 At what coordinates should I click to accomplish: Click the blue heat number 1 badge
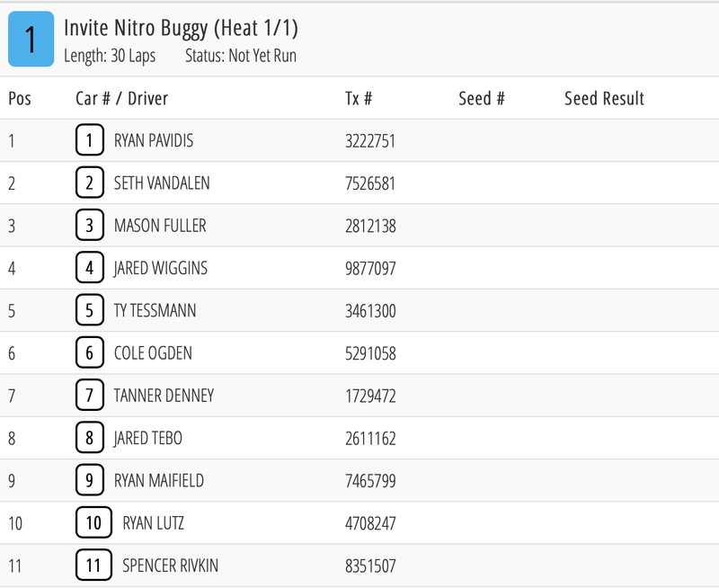31,40
